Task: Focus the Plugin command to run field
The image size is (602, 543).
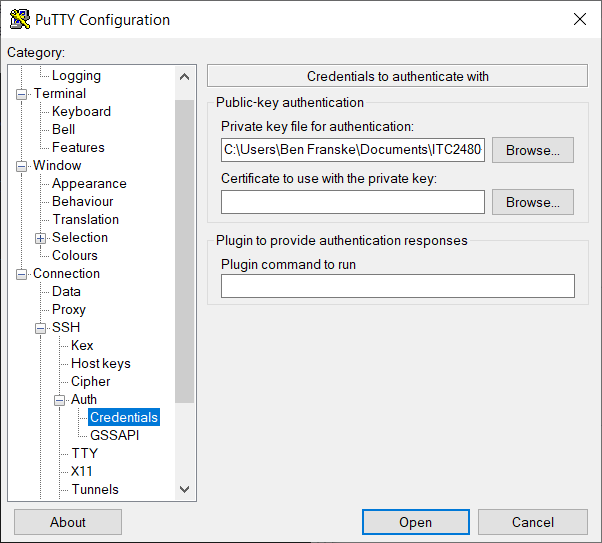Action: pos(397,286)
